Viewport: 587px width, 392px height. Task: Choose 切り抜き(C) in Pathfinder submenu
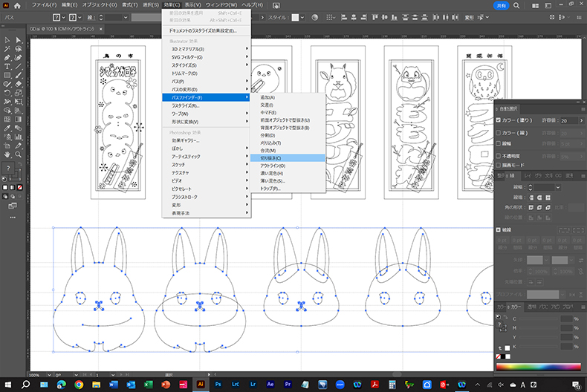pyautogui.click(x=288, y=158)
